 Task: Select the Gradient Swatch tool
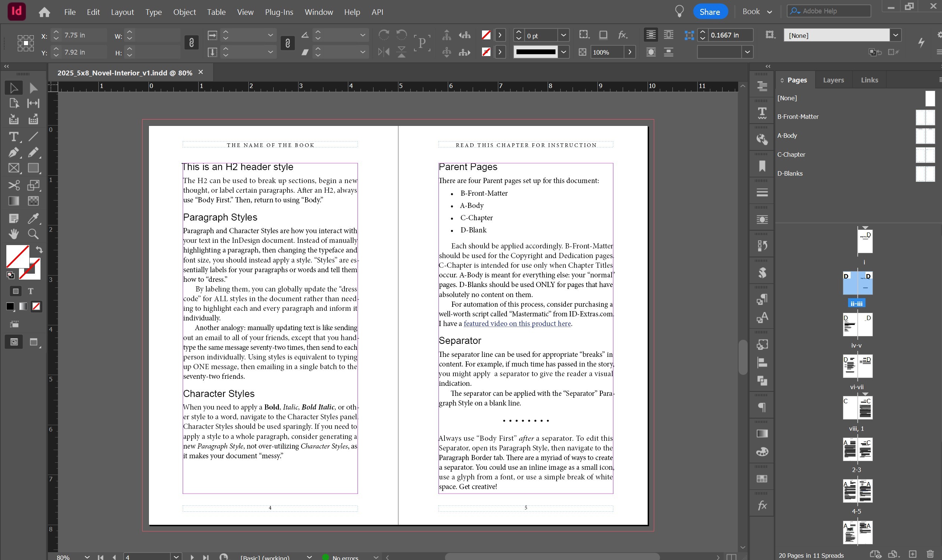14,201
